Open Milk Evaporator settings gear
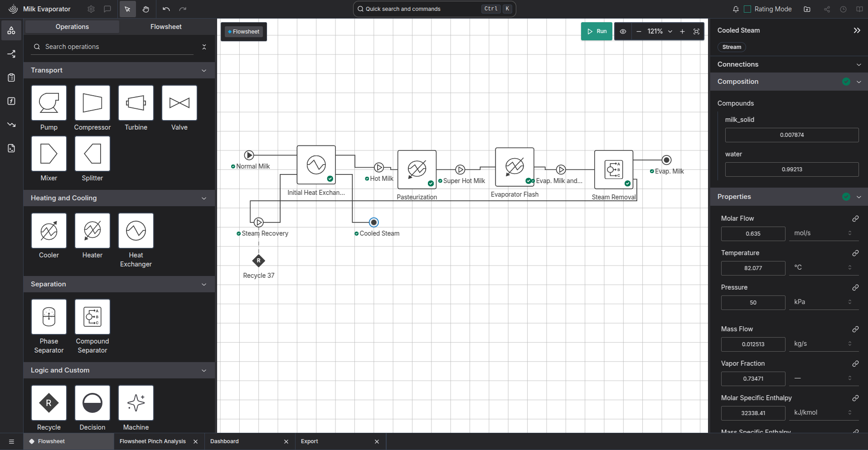The image size is (868, 450). [x=91, y=9]
